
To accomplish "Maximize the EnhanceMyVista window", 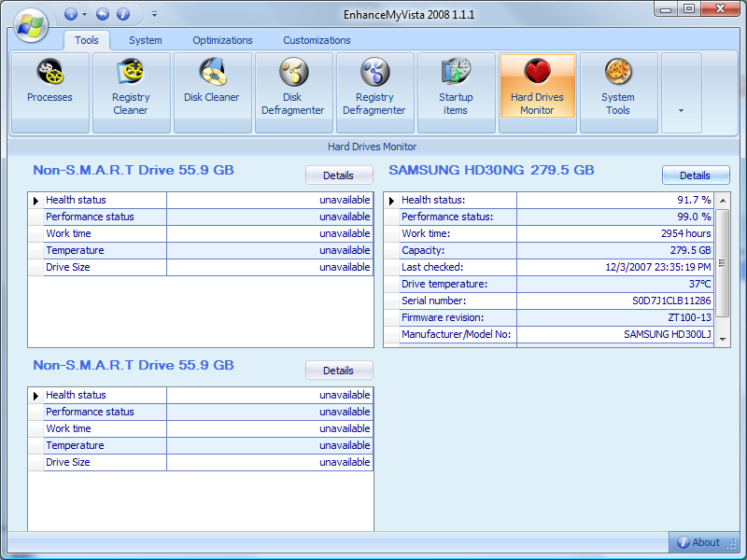I will point(689,9).
